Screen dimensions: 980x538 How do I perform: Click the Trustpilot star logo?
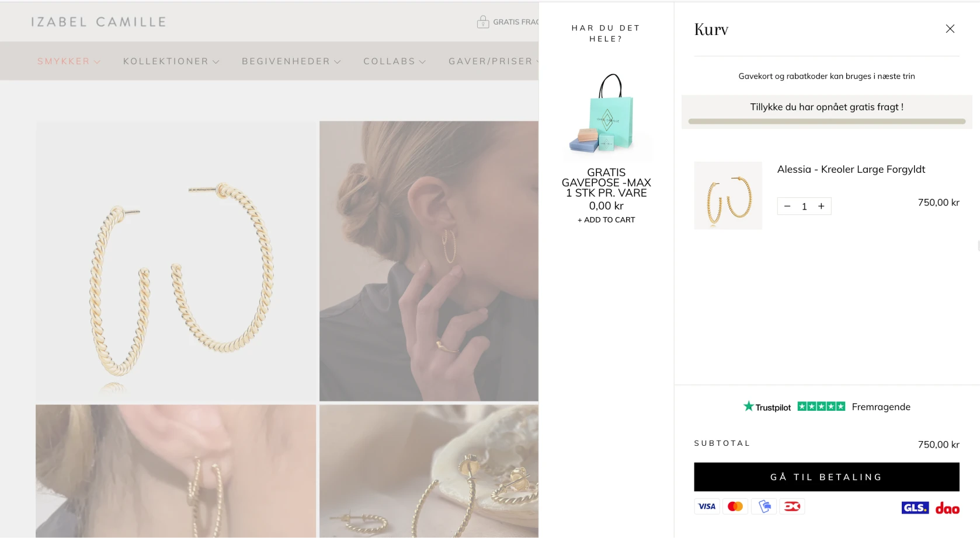point(749,406)
